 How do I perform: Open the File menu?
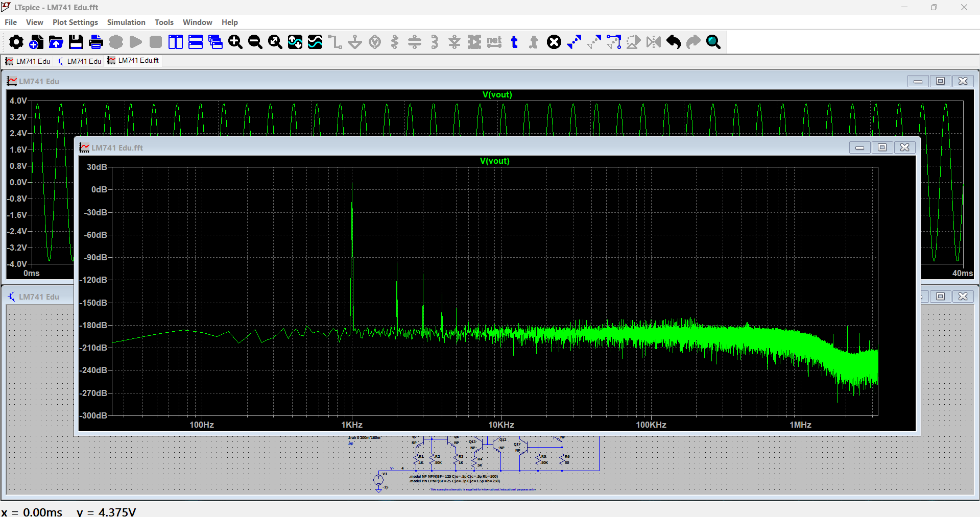click(x=11, y=22)
